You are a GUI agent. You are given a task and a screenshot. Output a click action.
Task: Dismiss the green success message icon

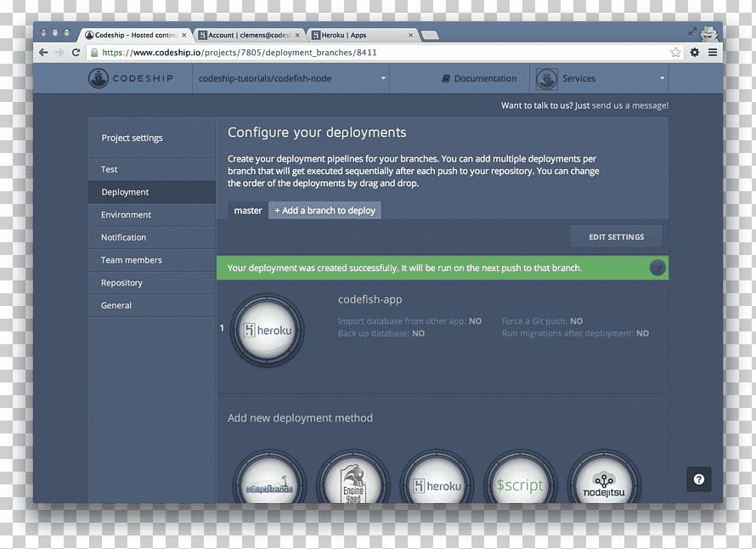coord(657,268)
